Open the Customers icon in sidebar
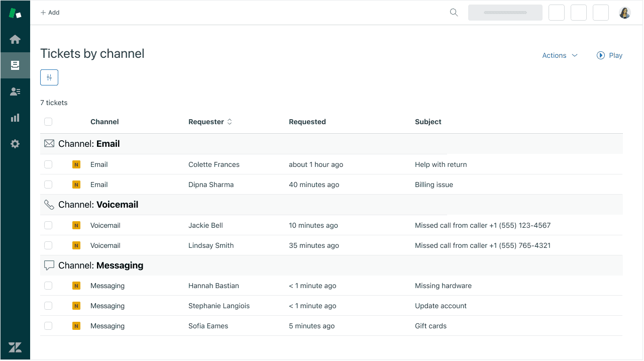Viewport: 644px width, 361px height. (15, 92)
